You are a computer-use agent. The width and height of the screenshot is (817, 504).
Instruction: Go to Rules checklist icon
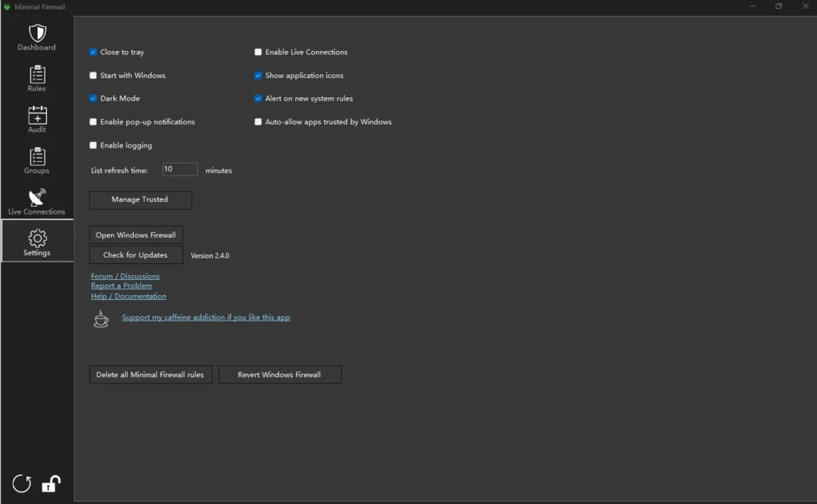click(x=37, y=74)
